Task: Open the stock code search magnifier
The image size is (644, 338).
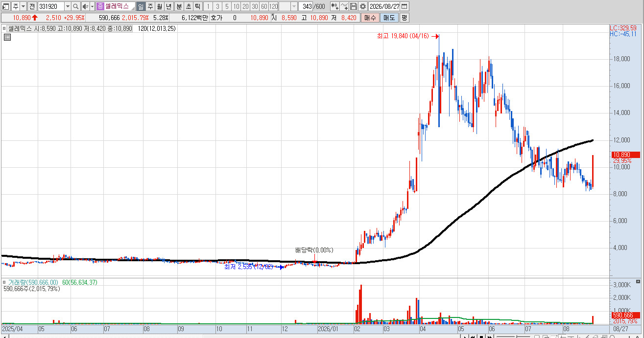Action: (x=75, y=6)
